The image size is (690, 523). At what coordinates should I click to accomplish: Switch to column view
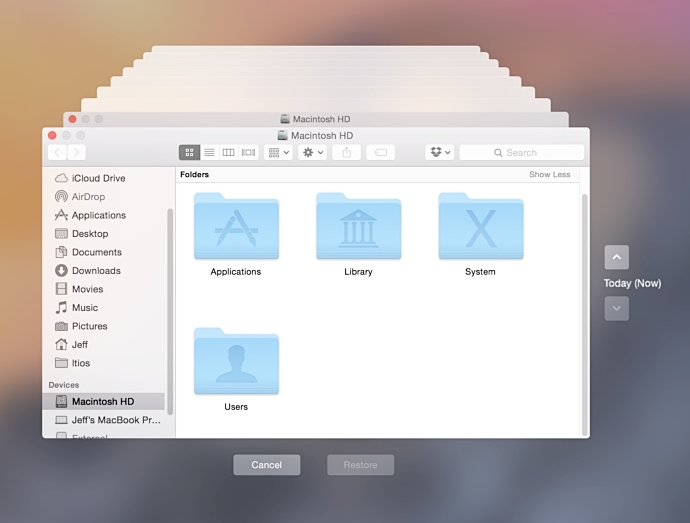coord(228,153)
